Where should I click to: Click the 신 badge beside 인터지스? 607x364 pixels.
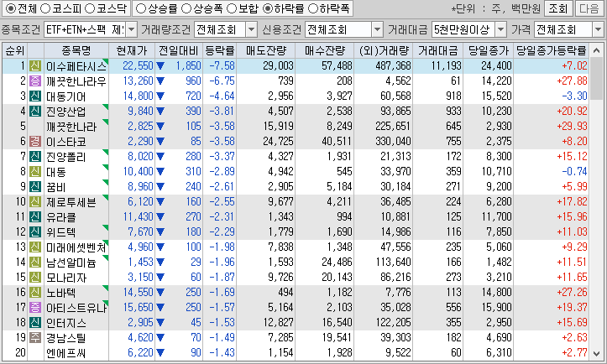[x=35, y=322]
